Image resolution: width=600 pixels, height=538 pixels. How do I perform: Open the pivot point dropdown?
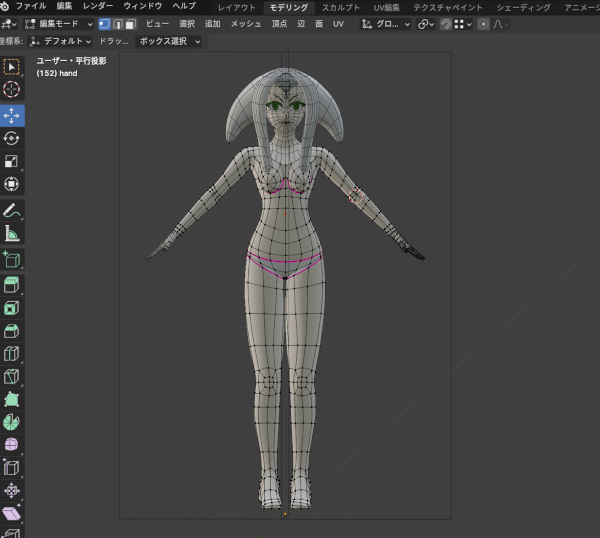426,24
